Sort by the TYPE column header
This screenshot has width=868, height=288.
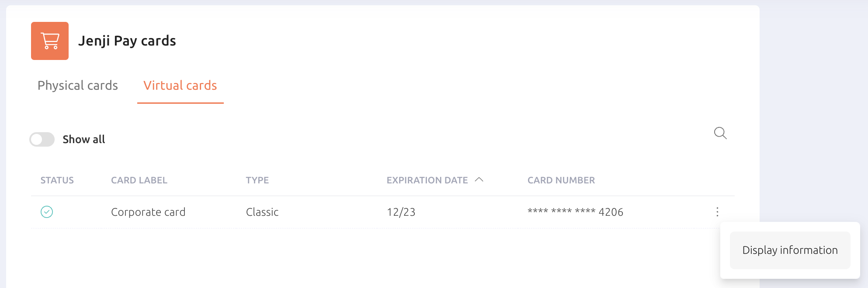(257, 180)
